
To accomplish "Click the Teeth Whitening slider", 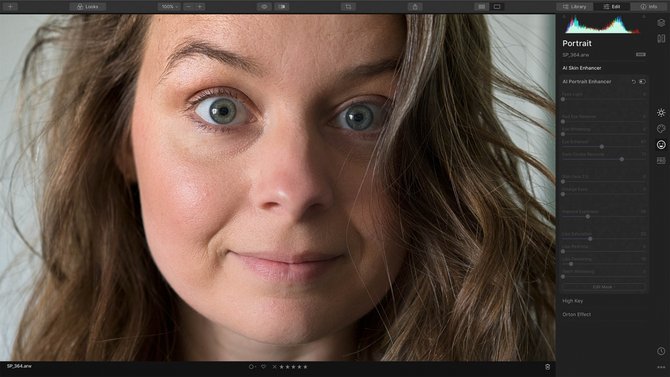I will coord(604,277).
